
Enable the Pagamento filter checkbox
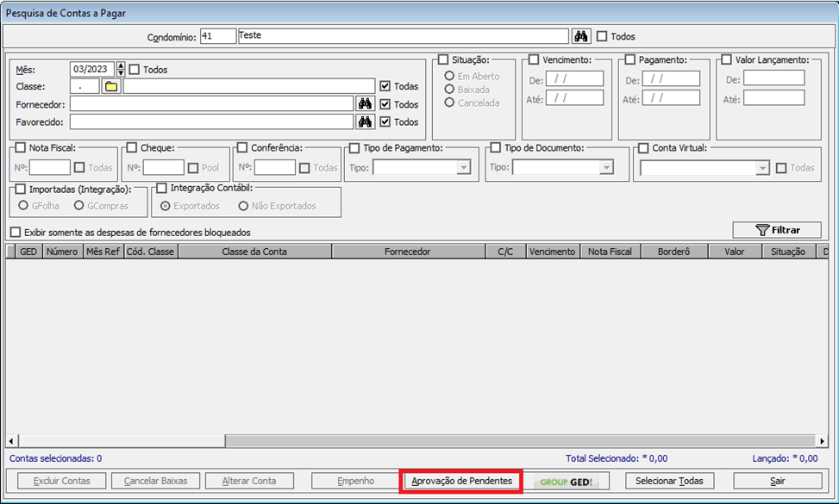[629, 59]
